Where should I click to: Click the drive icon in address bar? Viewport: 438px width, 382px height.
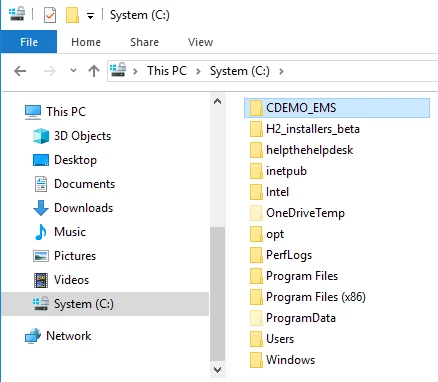coord(118,70)
